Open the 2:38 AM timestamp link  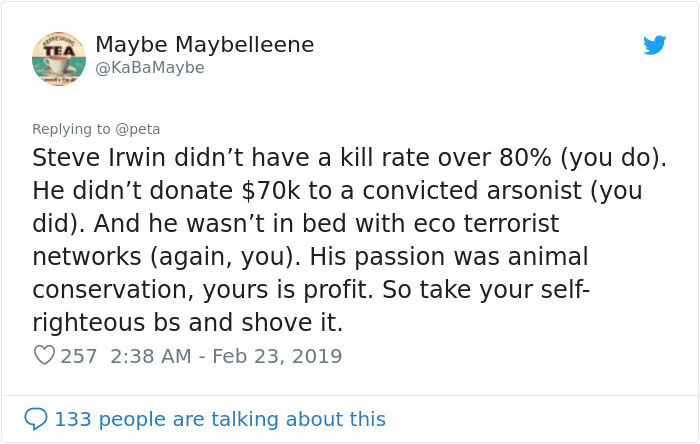point(151,356)
